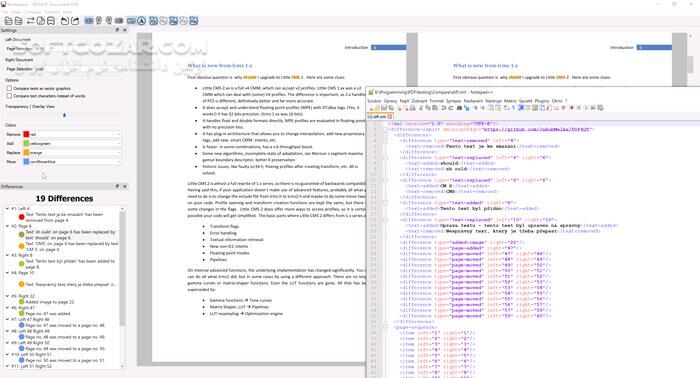700x378 pixels.
Task: Collapse the #2 Page 6 difference item
Action: [x=7, y=226]
